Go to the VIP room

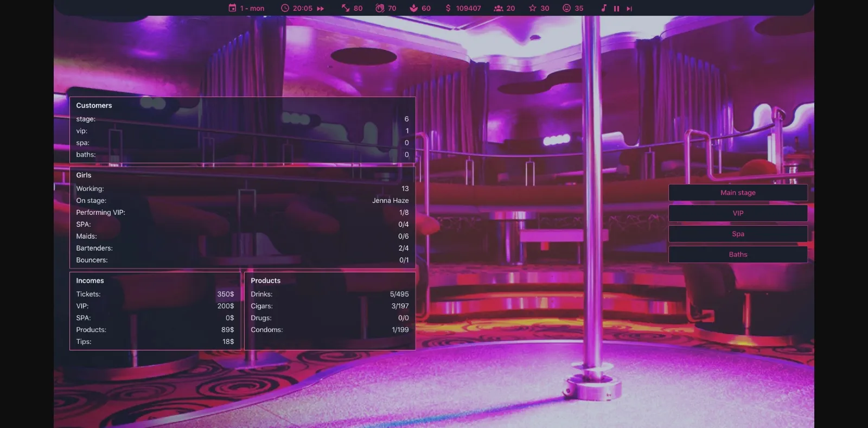pos(738,213)
